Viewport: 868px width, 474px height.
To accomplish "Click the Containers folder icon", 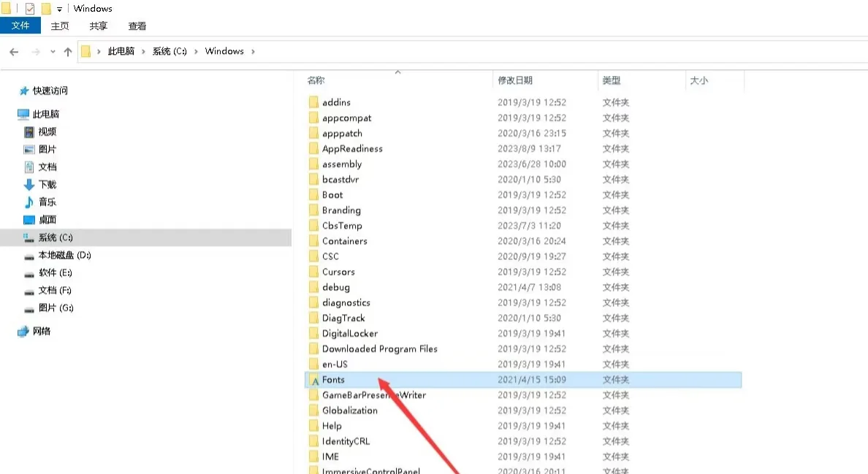I will pyautogui.click(x=313, y=241).
